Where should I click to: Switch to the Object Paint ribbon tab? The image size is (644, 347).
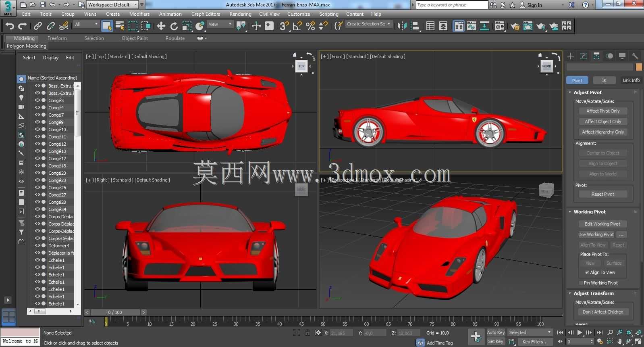pos(135,38)
